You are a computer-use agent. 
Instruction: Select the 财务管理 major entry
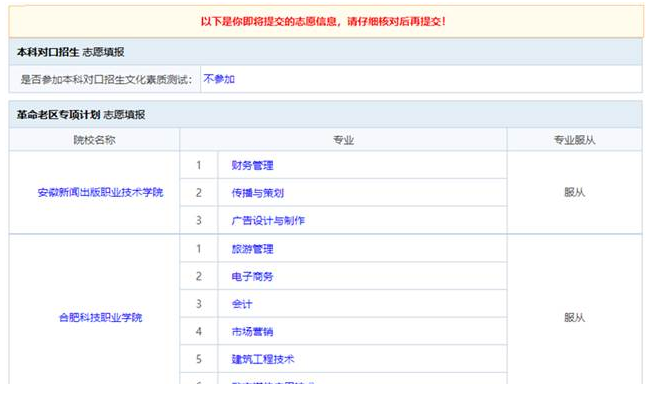pyautogui.click(x=252, y=165)
